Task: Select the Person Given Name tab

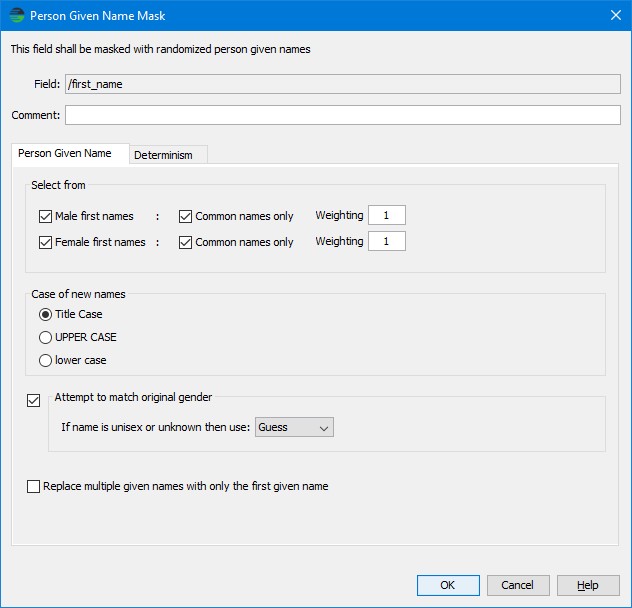Action: pyautogui.click(x=71, y=154)
